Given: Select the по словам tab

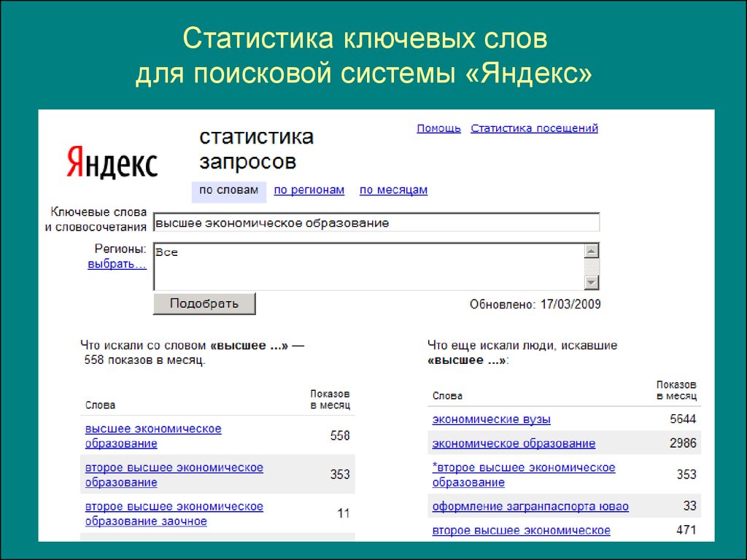Looking at the screenshot, I should click(x=228, y=190).
